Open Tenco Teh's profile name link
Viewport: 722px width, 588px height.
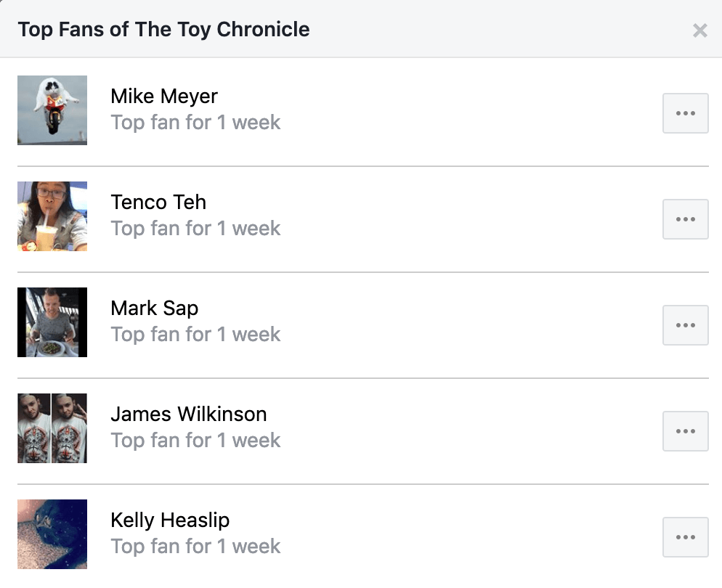pos(158,203)
